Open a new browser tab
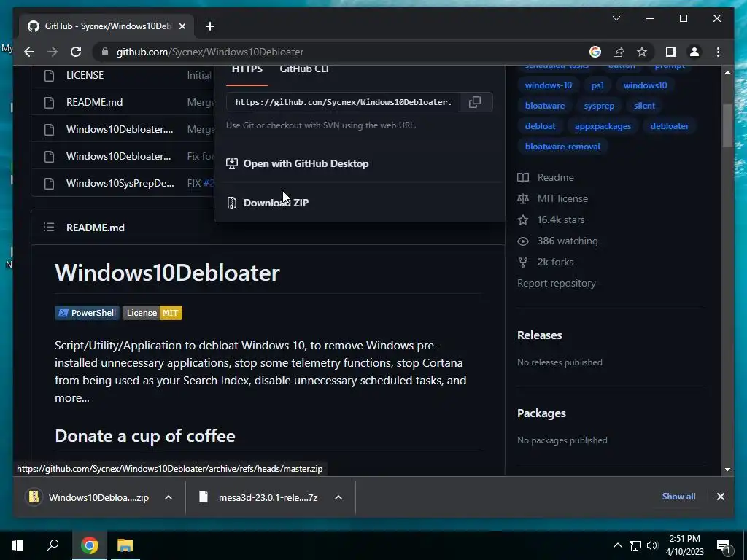The image size is (747, 560). (210, 26)
